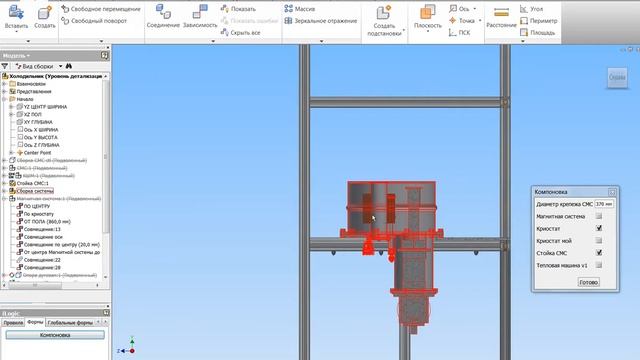The height and width of the screenshot is (360, 640).
Task: Enable Криостат мой checkbox
Action: click(599, 240)
